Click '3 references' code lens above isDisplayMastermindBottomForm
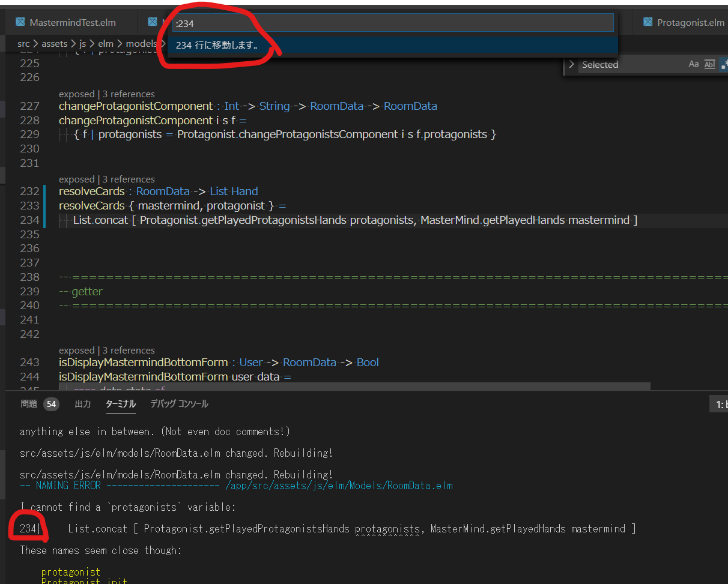Viewport: 728px width, 584px height. [x=129, y=351]
